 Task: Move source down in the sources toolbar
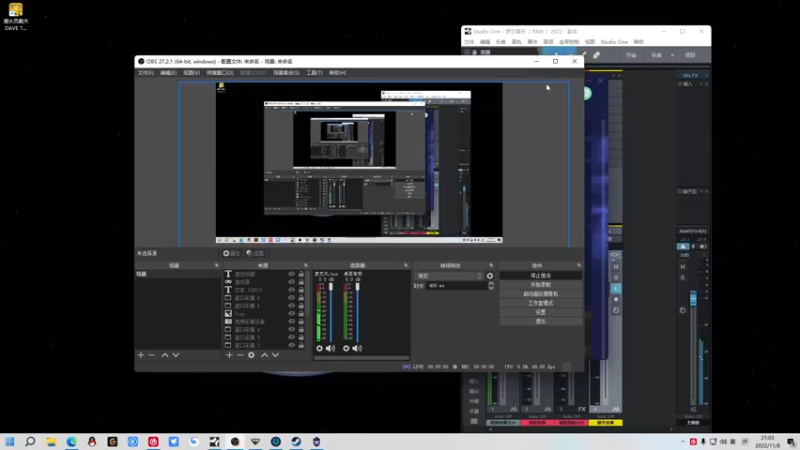[276, 355]
